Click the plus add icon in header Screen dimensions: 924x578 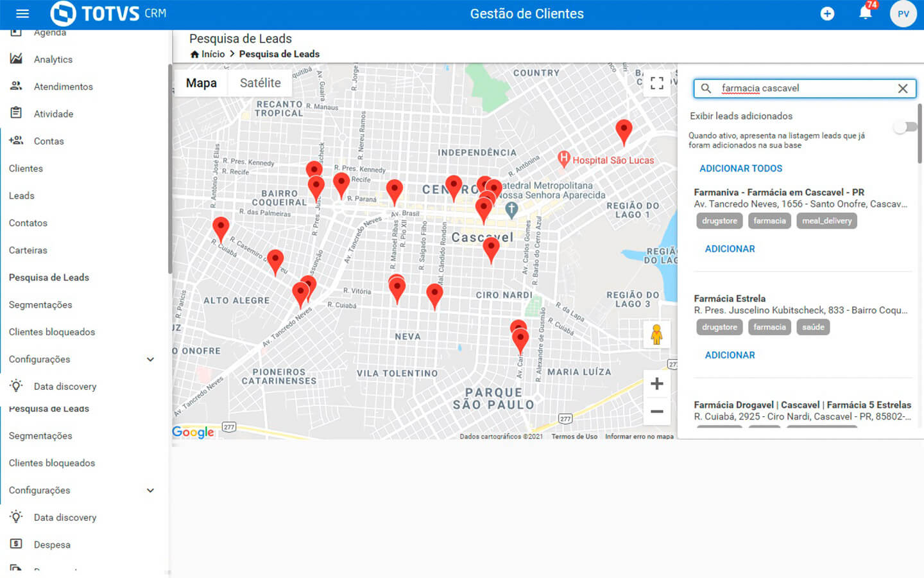pyautogui.click(x=827, y=13)
